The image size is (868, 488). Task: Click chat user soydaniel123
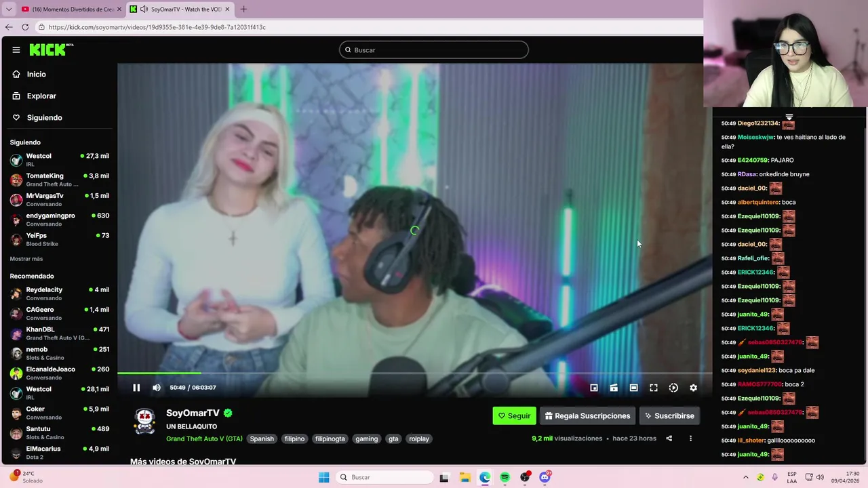757,370
